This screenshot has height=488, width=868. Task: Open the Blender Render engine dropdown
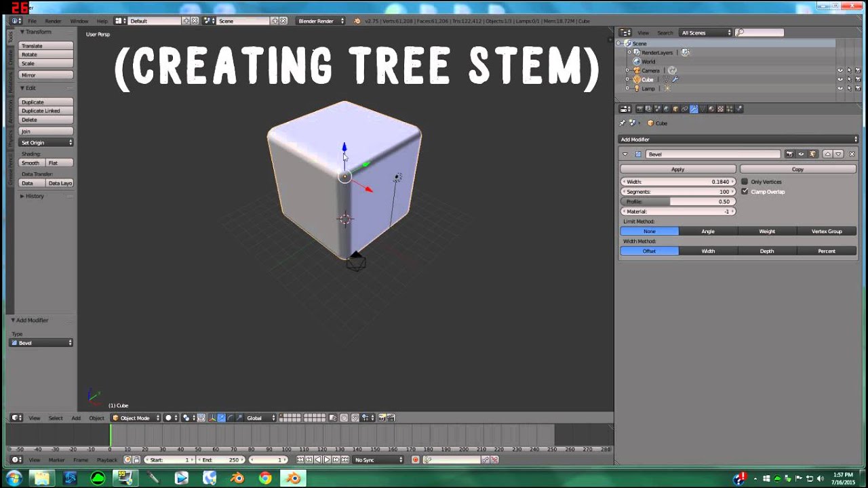(321, 21)
